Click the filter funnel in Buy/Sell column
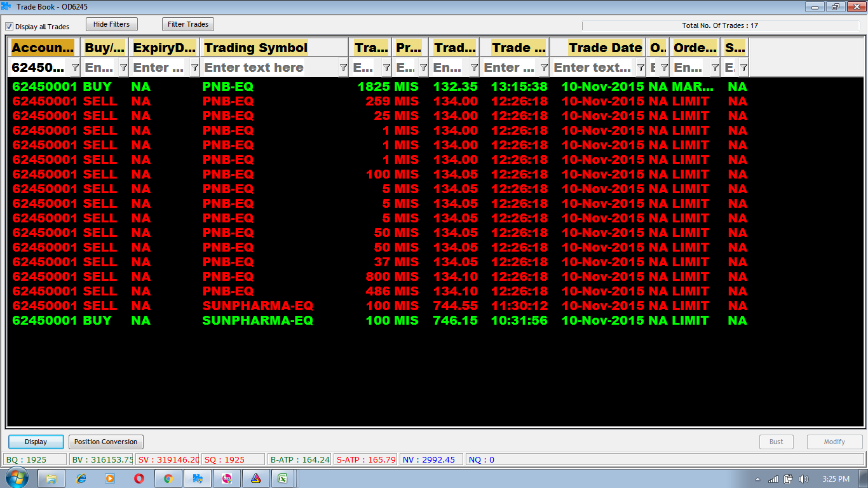The height and width of the screenshot is (488, 868). click(x=123, y=67)
